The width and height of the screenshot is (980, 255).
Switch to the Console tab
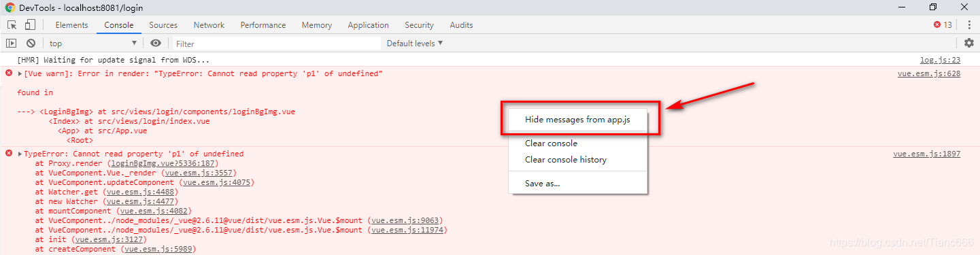click(x=119, y=25)
